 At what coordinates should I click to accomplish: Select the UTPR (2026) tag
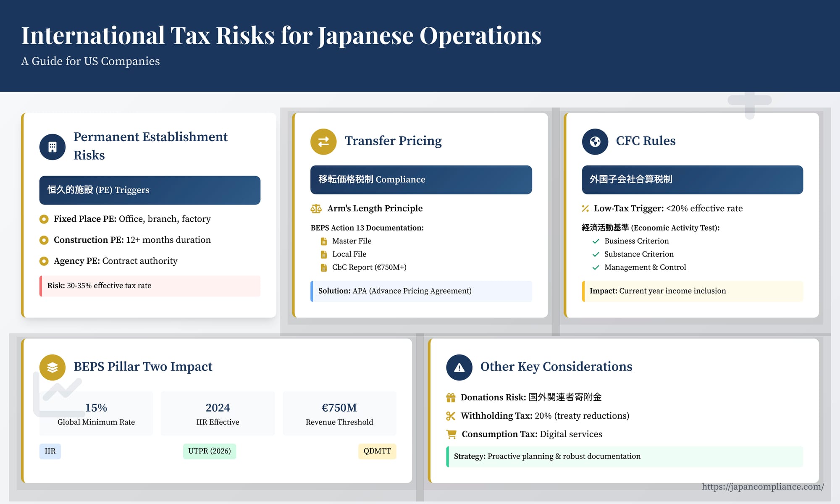[x=210, y=451]
